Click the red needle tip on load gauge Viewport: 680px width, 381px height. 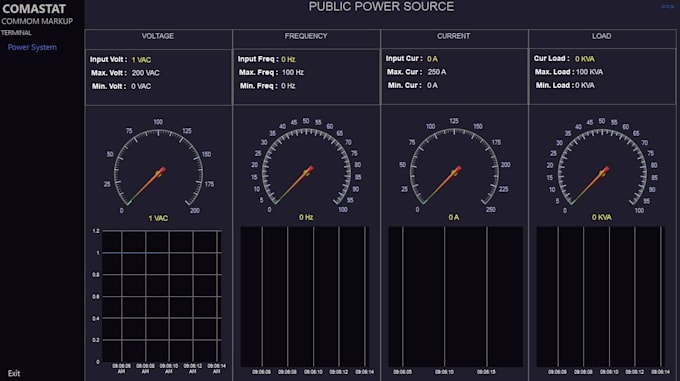(x=606, y=170)
